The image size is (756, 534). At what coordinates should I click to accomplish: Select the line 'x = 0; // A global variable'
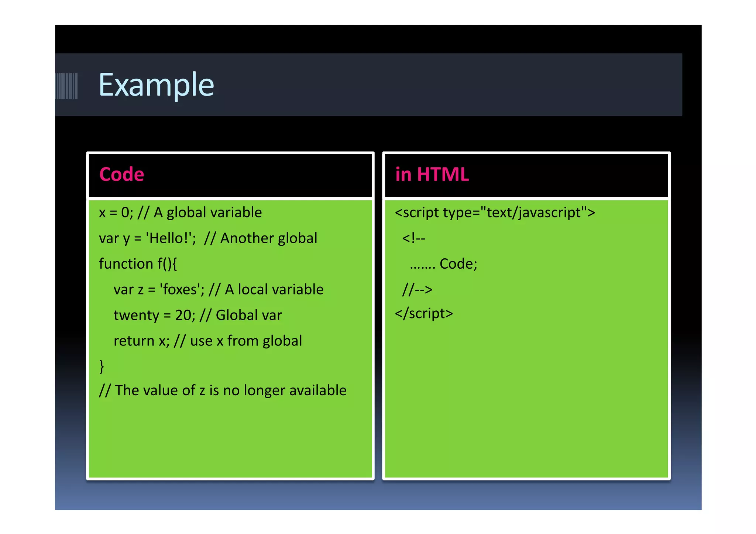click(181, 213)
